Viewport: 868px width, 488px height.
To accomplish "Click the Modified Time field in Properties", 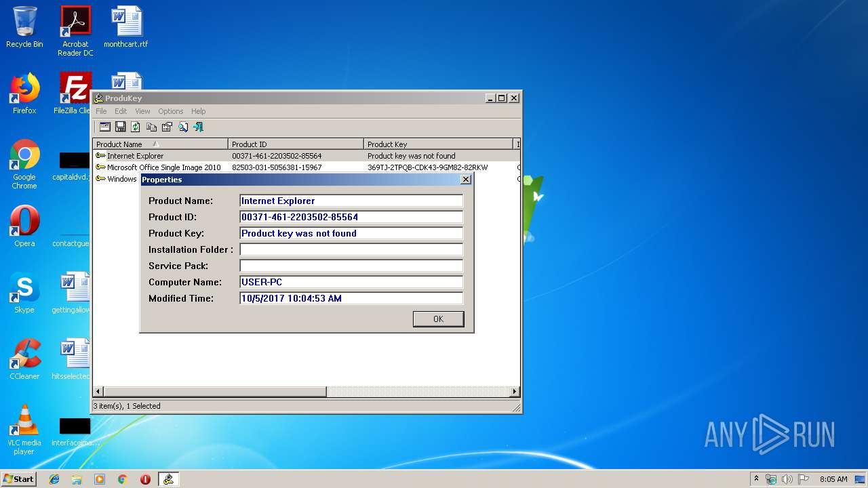I will coord(351,298).
